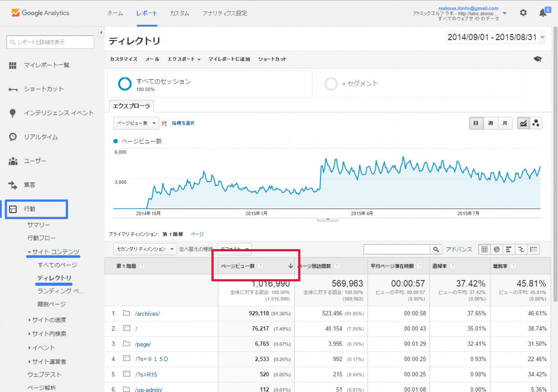558x392 pixels.
Task: Expand graph annotations drawer handle
Action: (328, 219)
